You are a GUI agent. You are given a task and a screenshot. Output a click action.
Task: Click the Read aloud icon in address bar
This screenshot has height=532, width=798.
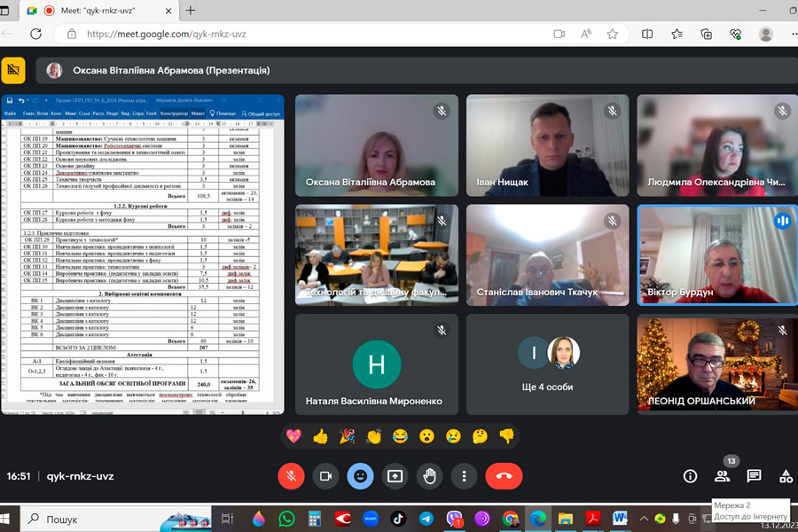586,34
